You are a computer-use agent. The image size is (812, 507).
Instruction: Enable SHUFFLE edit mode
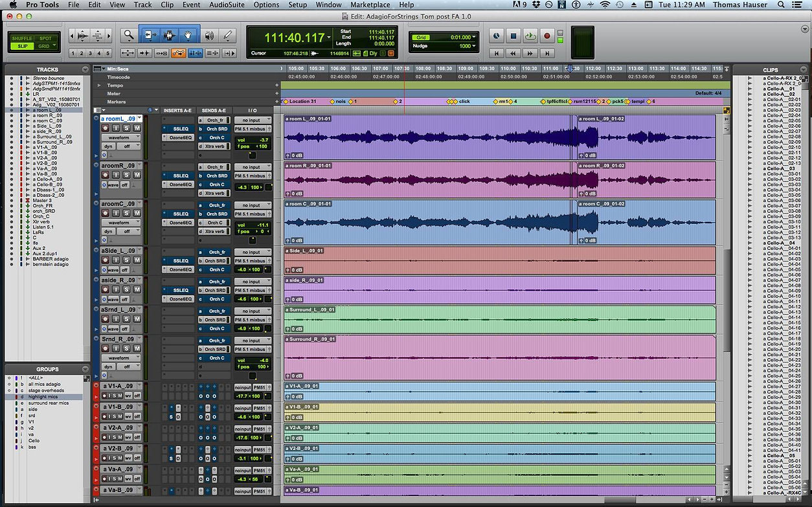click(23, 38)
